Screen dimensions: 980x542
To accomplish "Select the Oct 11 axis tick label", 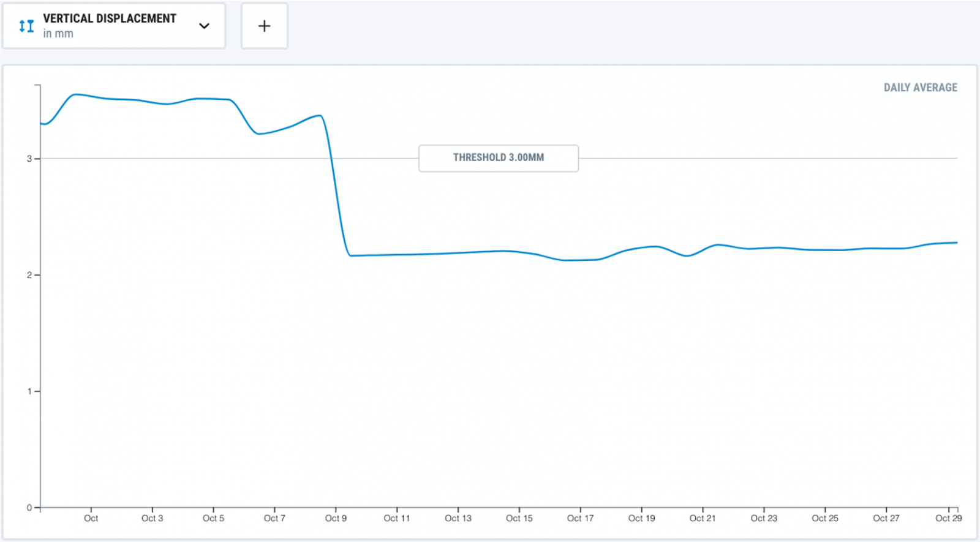I will click(x=396, y=518).
